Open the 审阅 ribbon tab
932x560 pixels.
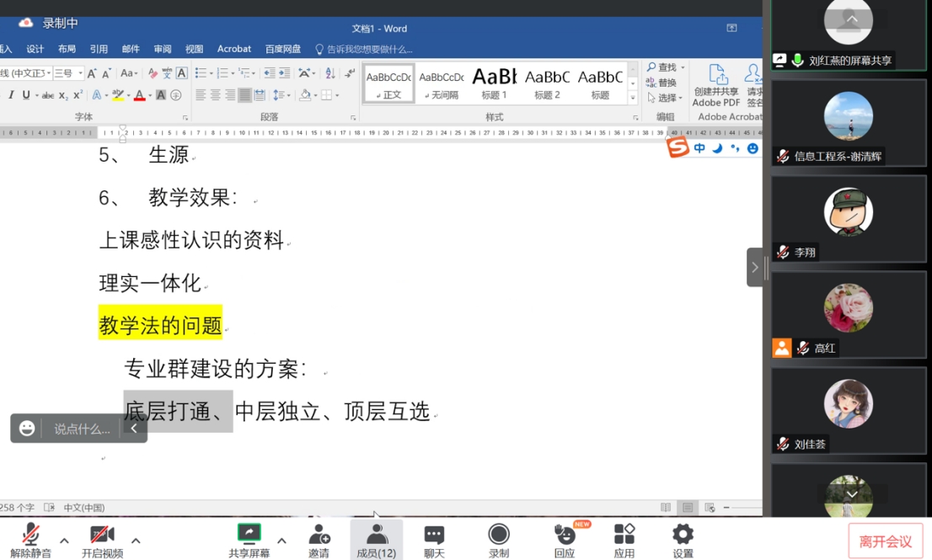pyautogui.click(x=163, y=49)
